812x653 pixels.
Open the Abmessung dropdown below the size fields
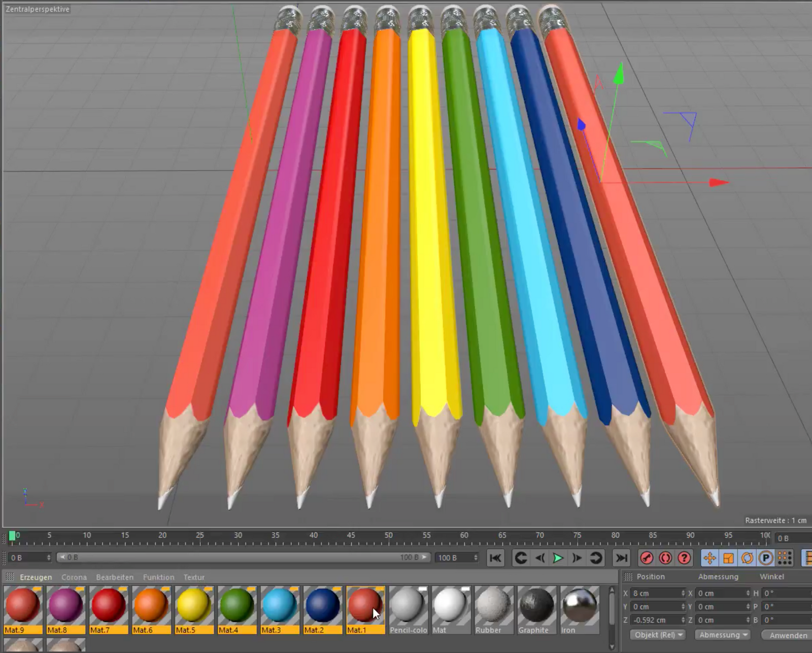723,635
